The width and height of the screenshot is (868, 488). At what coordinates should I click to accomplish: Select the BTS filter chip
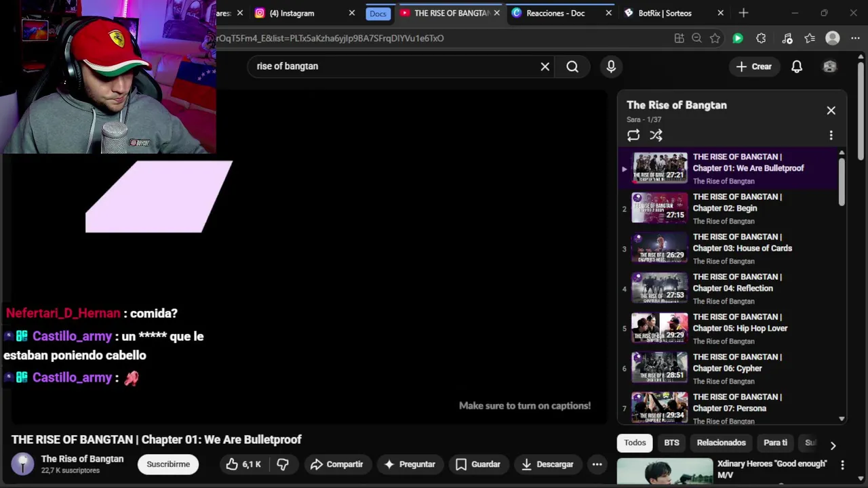click(x=671, y=443)
